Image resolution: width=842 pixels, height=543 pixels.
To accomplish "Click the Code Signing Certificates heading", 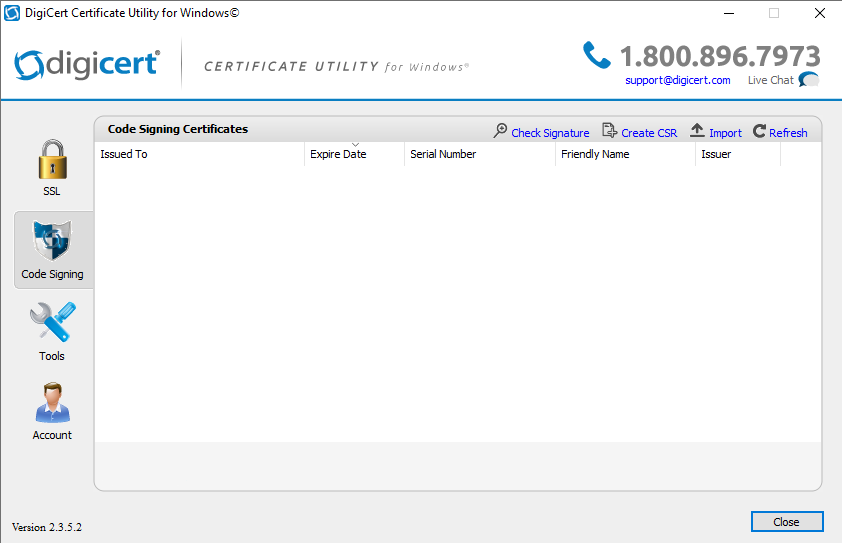I will click(x=178, y=129).
